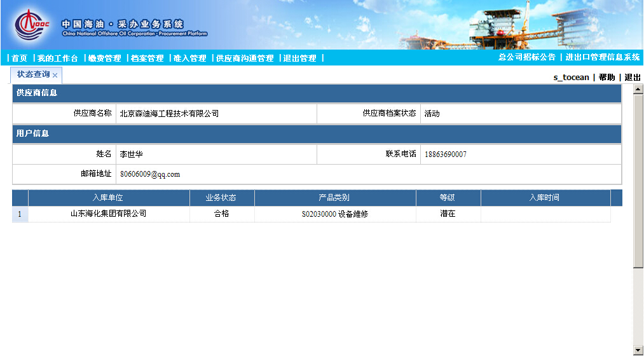The height and width of the screenshot is (356, 644).
Task: Click supplier name 北京森迪海工程技术有限公司
Action: click(169, 114)
